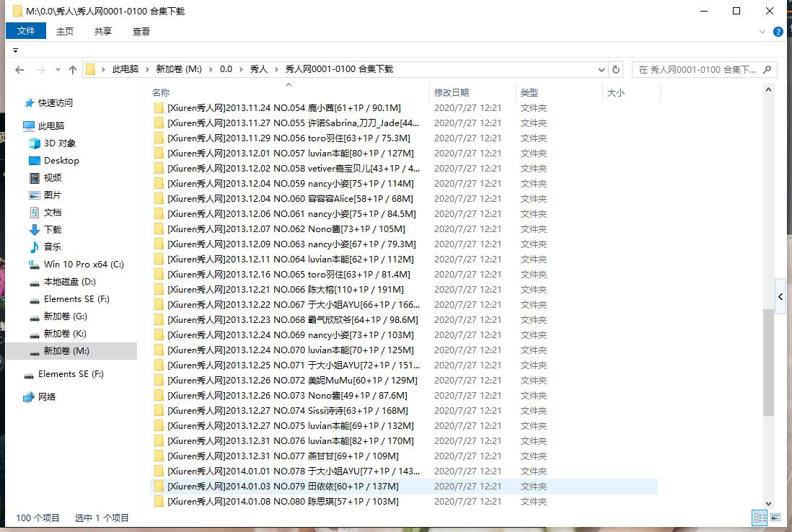
Task: Go forward with the forward arrow
Action: click(41, 70)
